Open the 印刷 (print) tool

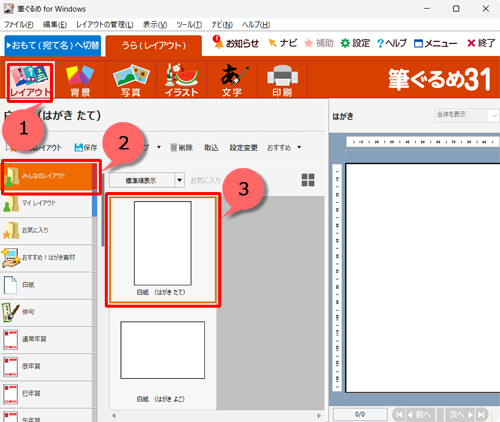point(282,81)
